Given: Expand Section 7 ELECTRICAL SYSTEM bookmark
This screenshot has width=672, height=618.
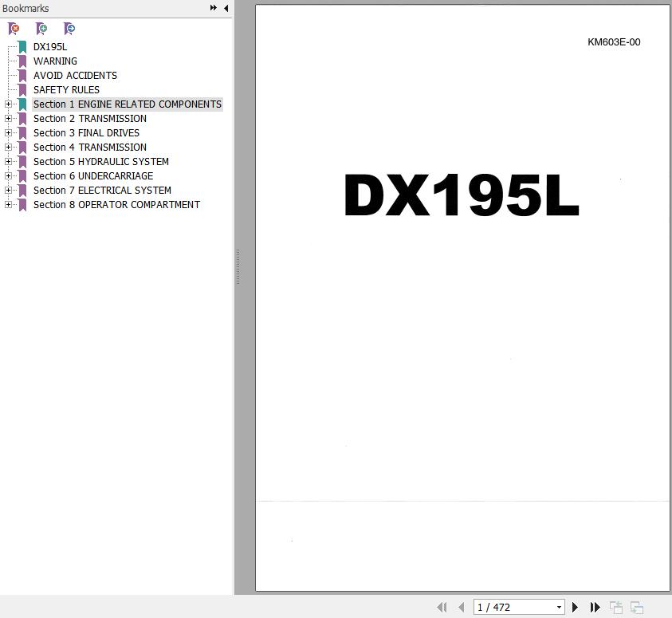Looking at the screenshot, I should click(x=8, y=191).
